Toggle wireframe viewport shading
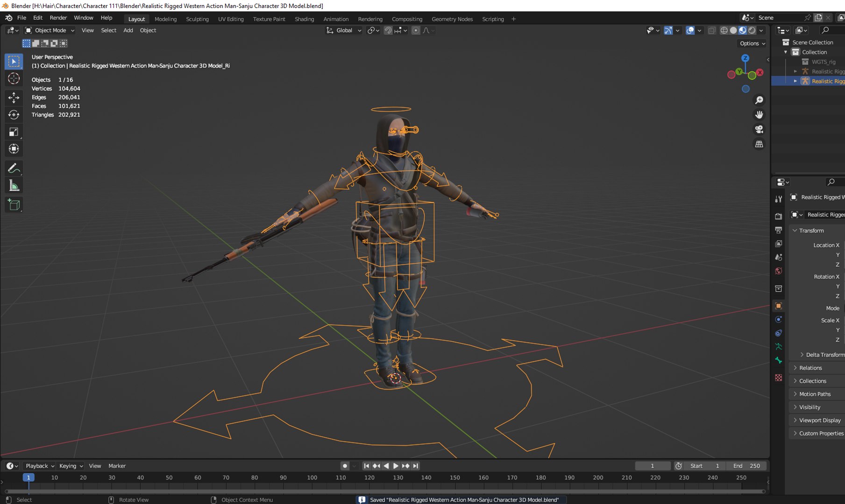The width and height of the screenshot is (845, 504). pyautogui.click(x=724, y=30)
